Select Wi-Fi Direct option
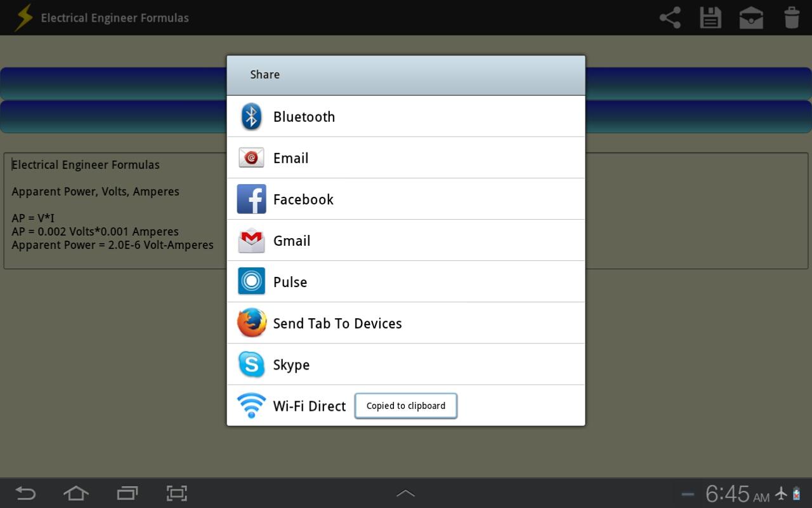812x508 pixels. point(406,405)
